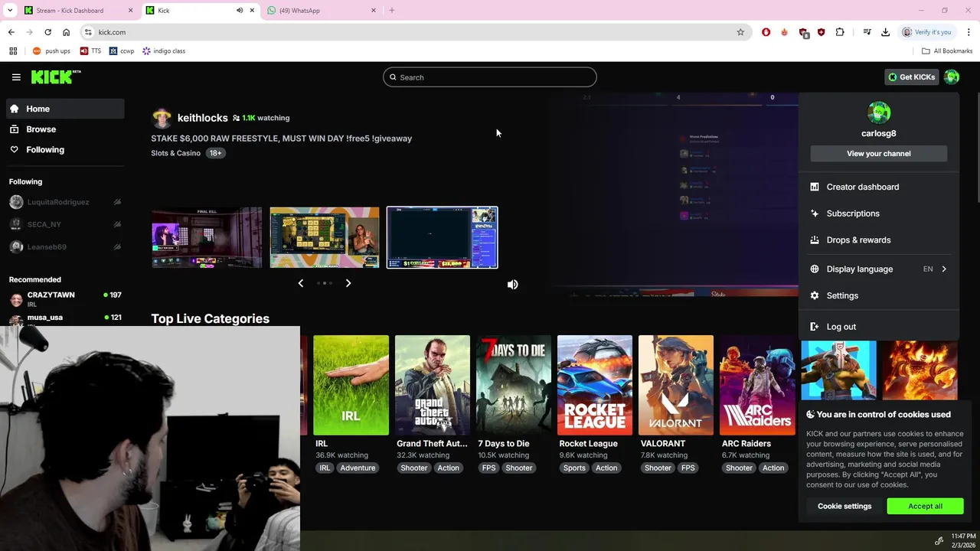
Task: Open keithlocks streamer avatar
Action: coord(162,118)
